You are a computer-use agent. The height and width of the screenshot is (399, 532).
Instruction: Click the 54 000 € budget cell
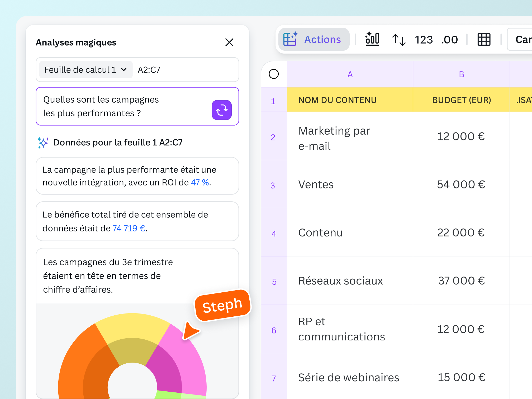point(461,184)
